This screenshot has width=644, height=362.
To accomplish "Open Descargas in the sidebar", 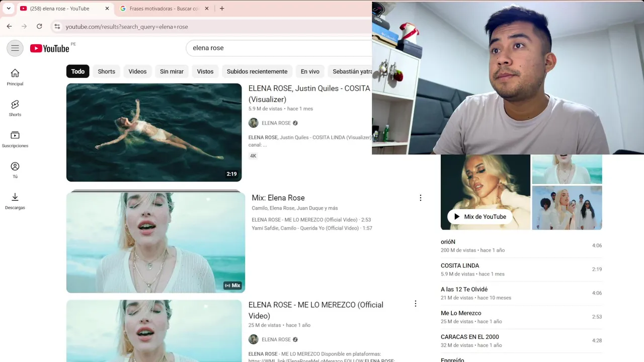I will (x=15, y=201).
